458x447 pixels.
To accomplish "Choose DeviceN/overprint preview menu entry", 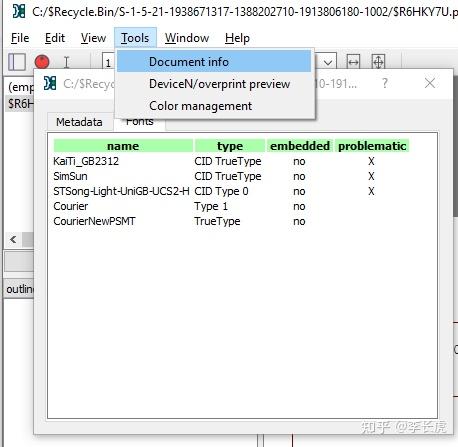I will [x=214, y=84].
